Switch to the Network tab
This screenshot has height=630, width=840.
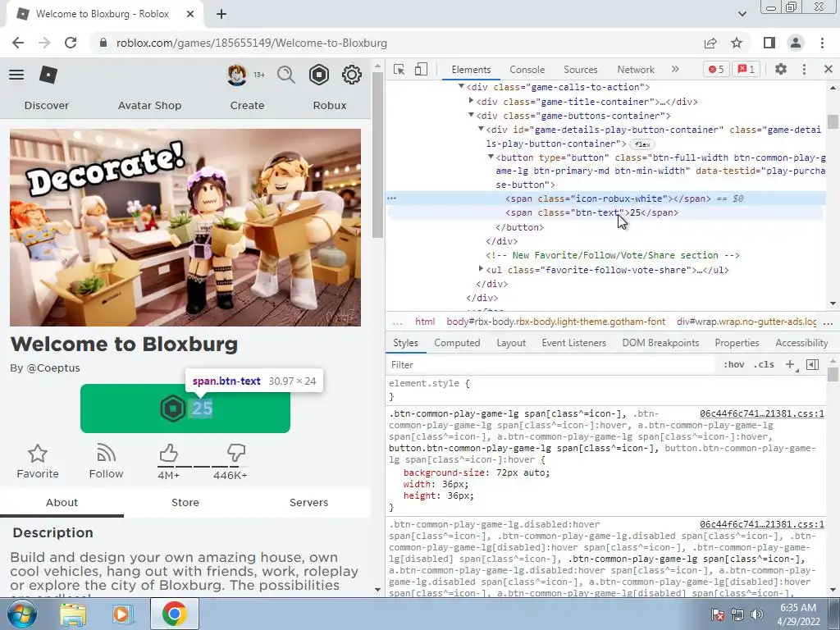click(x=636, y=70)
